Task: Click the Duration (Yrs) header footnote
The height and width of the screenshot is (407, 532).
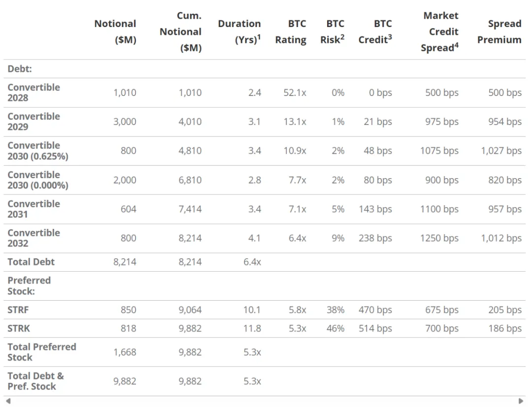Action: [x=259, y=35]
